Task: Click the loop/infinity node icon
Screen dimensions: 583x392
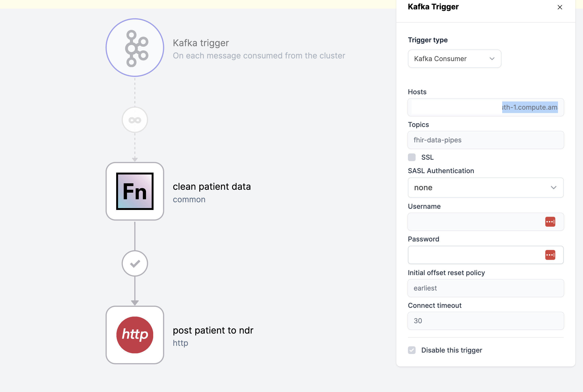Action: (x=135, y=120)
